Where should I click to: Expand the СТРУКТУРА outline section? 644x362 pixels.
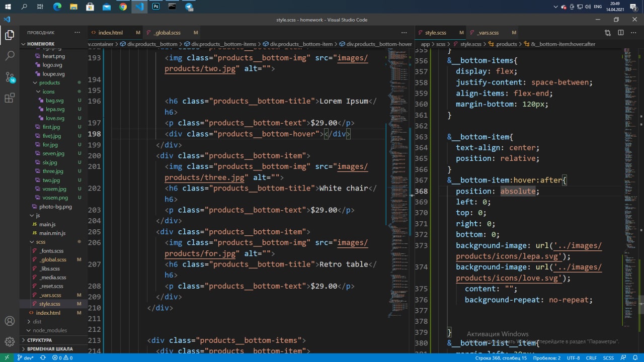[39, 340]
